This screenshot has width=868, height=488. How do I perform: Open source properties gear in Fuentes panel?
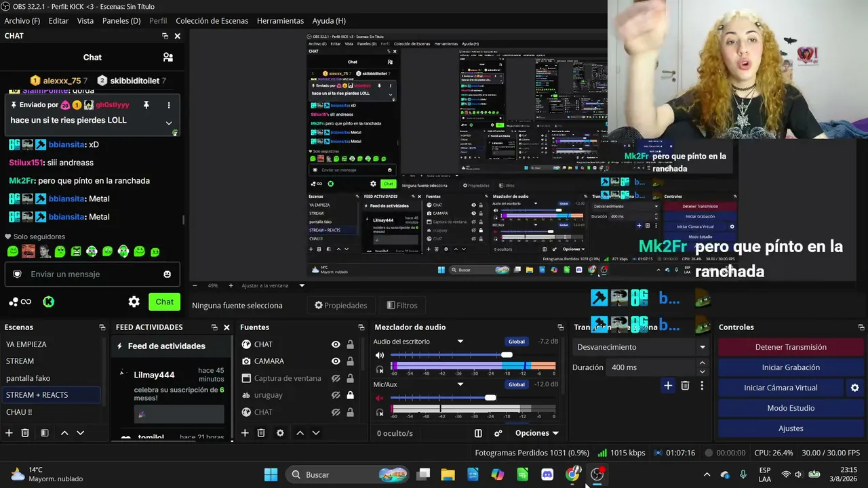pyautogui.click(x=280, y=433)
